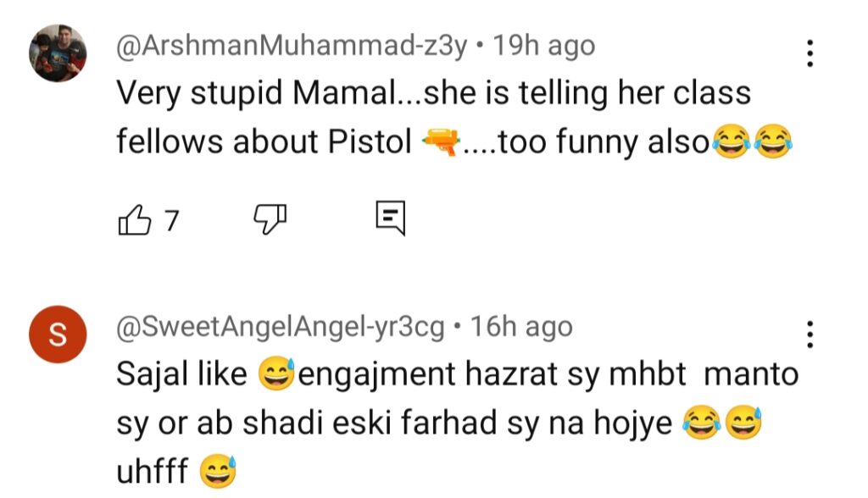Dislike the comment about the Pistol
Image resolution: width=868 pixels, height=498 pixels.
coord(270,221)
